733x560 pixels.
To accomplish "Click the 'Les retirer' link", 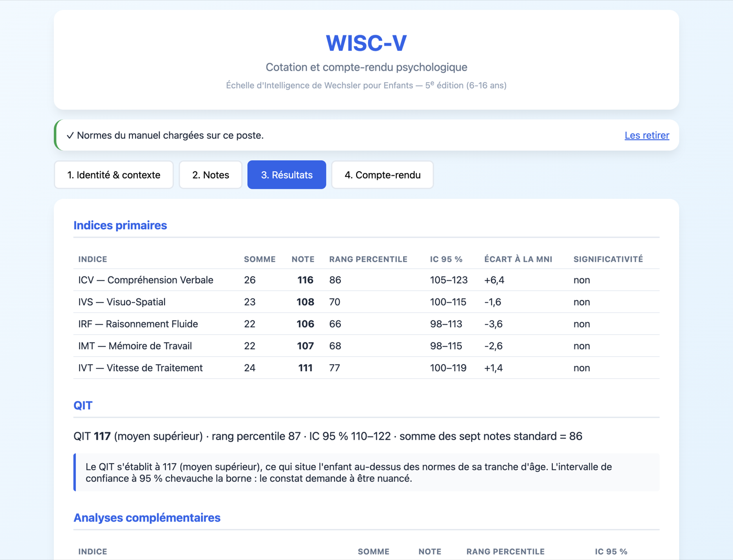I will tap(647, 135).
